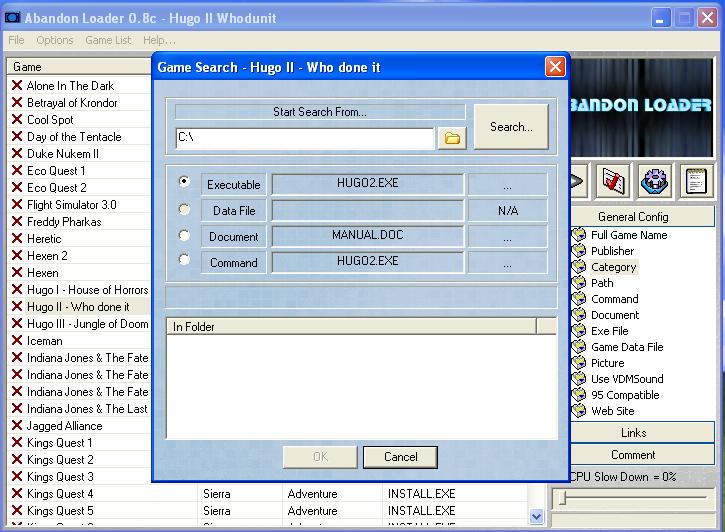Expand the Links section header

click(642, 433)
